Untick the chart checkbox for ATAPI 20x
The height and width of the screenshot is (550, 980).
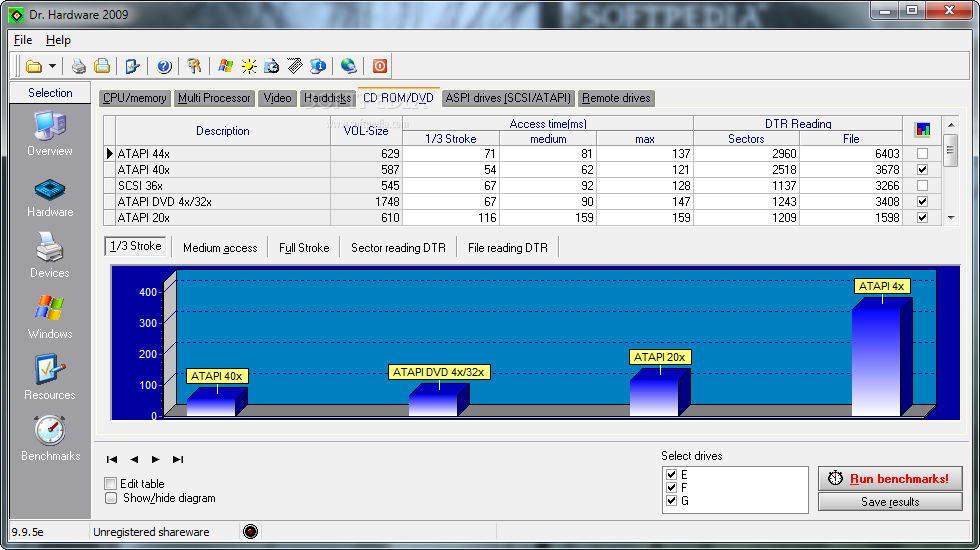tap(922, 218)
